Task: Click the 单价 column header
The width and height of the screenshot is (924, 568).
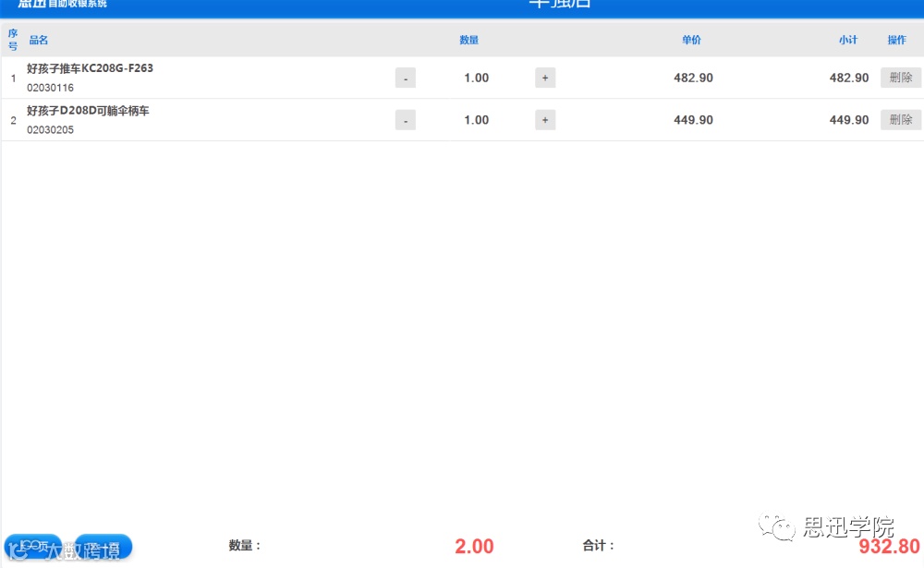Action: (x=692, y=40)
